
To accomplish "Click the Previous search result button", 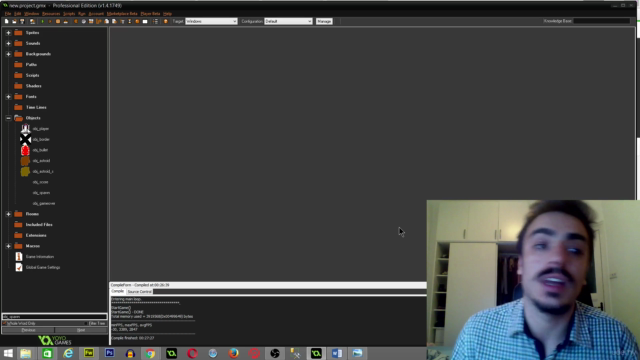I will coord(28,330).
